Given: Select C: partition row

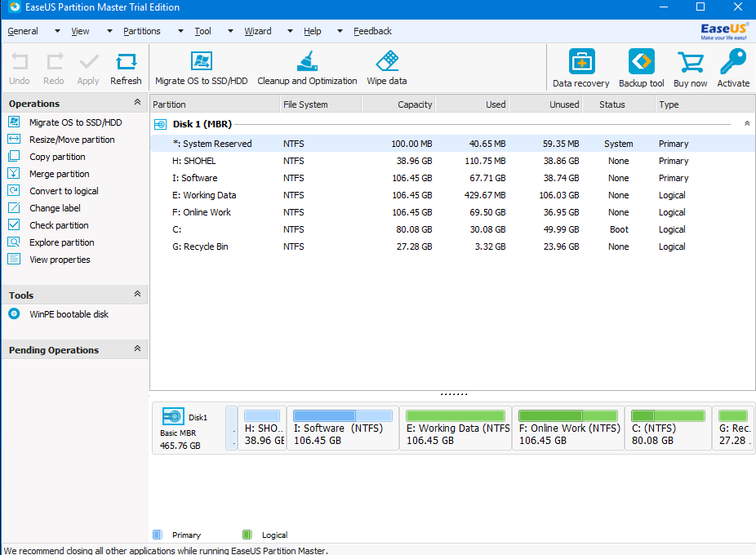Looking at the screenshot, I should (452, 229).
